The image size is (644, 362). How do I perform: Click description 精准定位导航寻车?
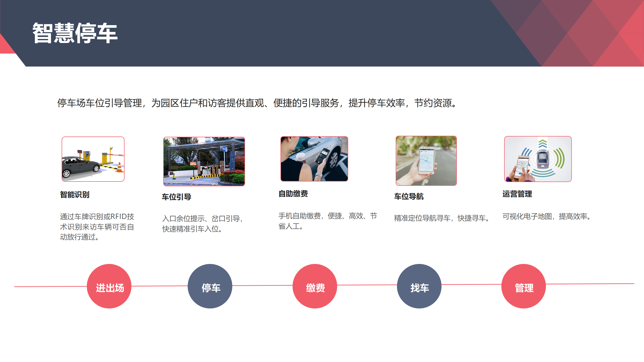[x=442, y=218]
